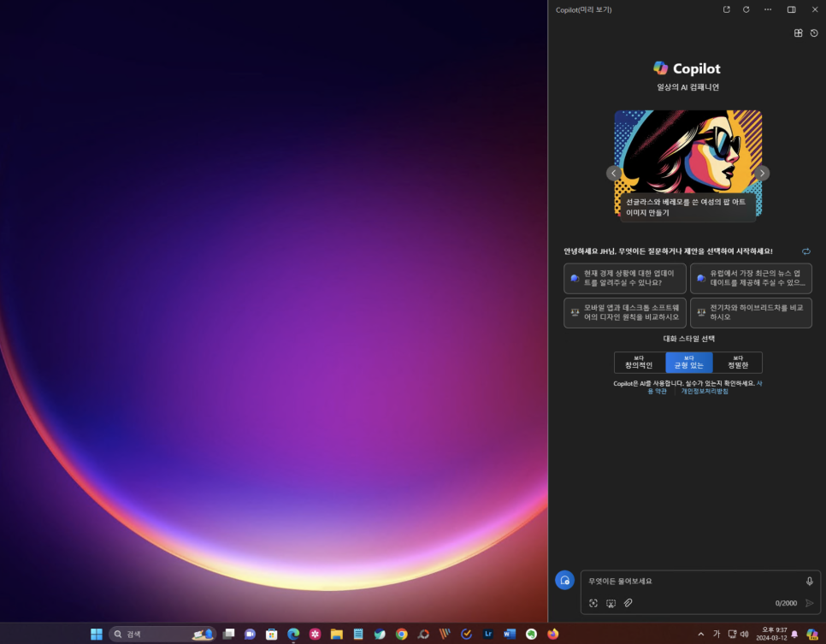Activate microphone voice input

tap(810, 582)
